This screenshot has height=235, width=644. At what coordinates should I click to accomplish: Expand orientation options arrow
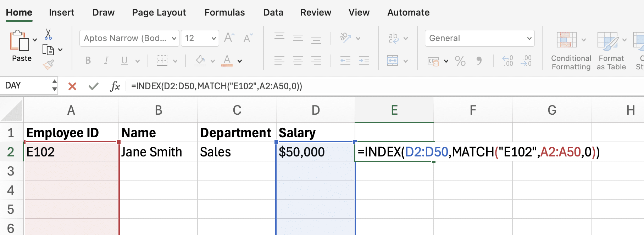pos(358,38)
